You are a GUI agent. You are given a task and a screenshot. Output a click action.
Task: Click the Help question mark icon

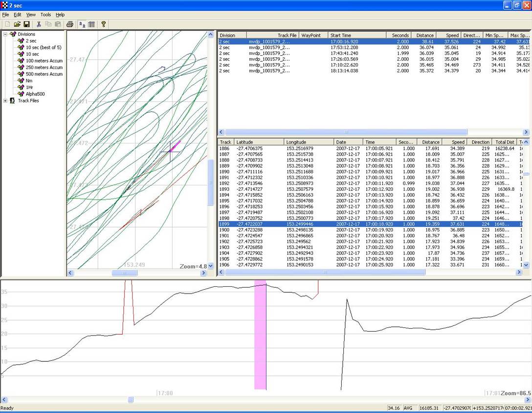click(x=104, y=24)
